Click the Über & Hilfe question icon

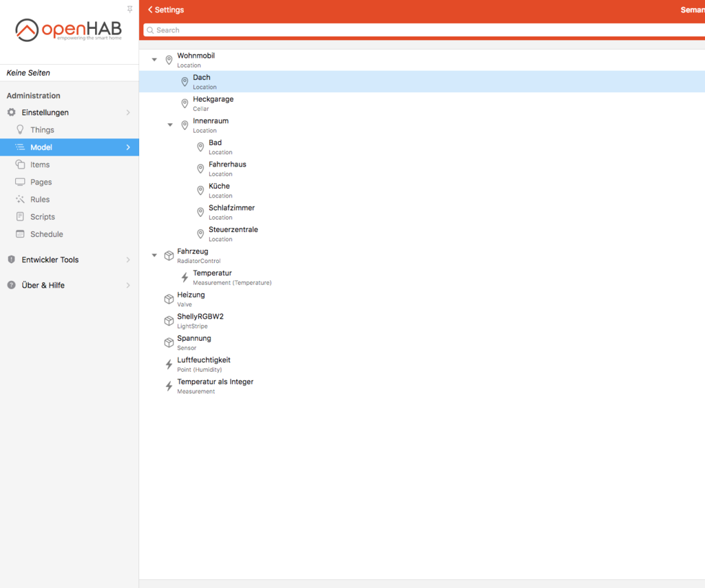tap(12, 285)
